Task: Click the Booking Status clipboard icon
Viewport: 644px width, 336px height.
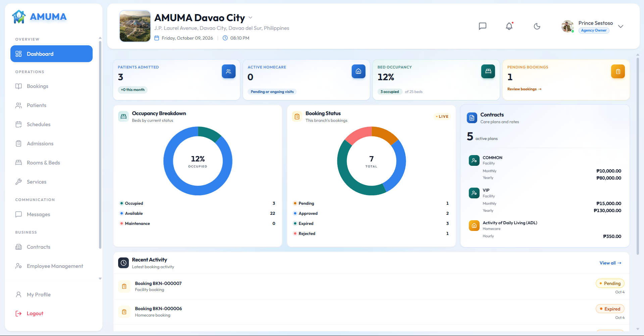Action: point(297,116)
